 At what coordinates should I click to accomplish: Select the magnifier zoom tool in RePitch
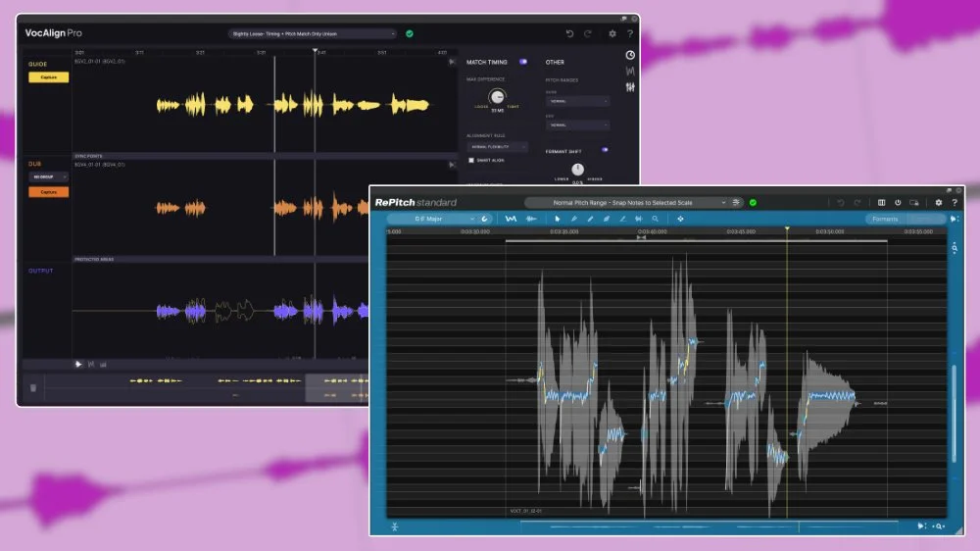tap(655, 219)
